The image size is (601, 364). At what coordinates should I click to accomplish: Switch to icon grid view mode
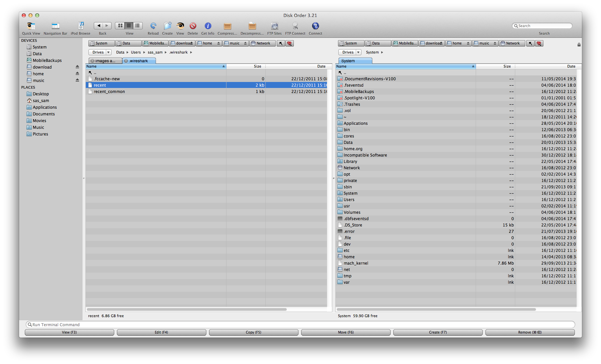click(120, 26)
